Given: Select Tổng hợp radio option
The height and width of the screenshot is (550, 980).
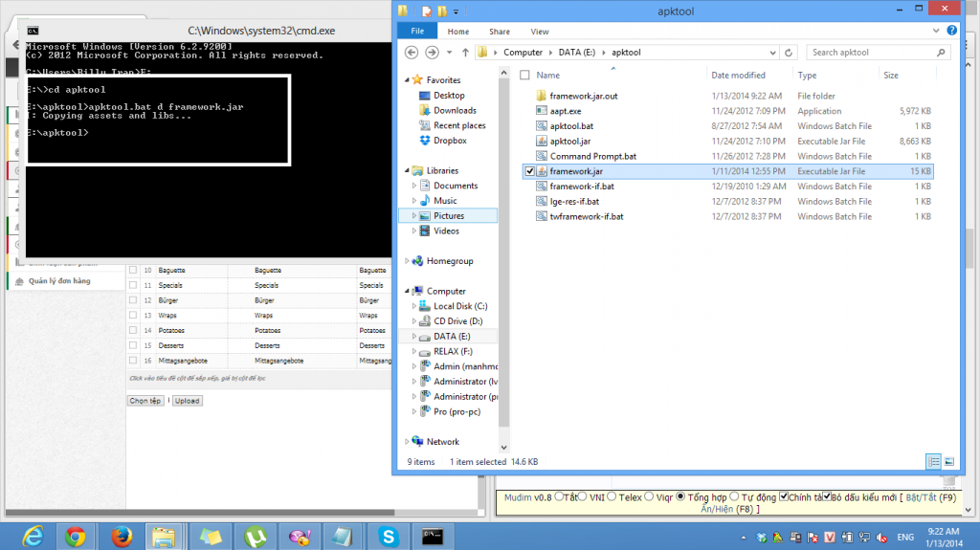Looking at the screenshot, I should 681,496.
